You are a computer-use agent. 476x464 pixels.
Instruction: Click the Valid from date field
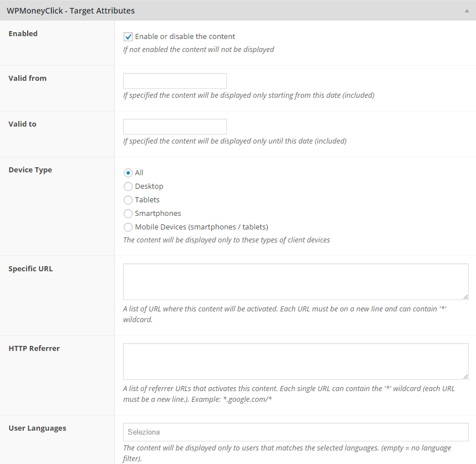[175, 81]
